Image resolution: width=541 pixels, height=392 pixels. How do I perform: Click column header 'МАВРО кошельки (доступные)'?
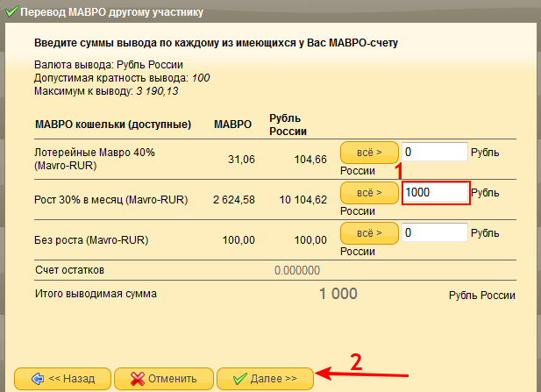[113, 125]
